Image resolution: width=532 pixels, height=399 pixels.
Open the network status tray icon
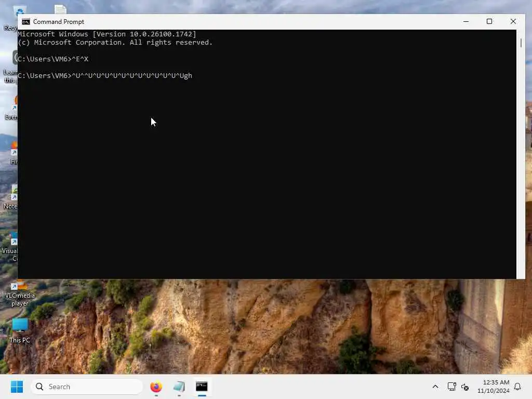[451, 387]
